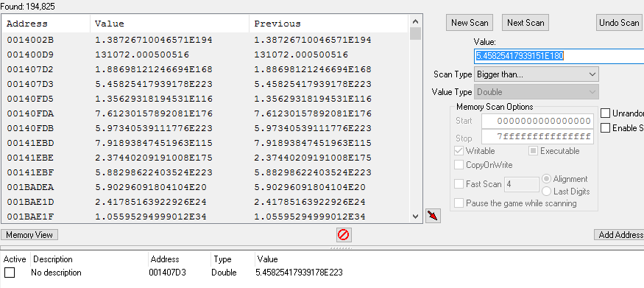Open the Value Type dropdown
The width and height of the screenshot is (644, 288).
[536, 91]
